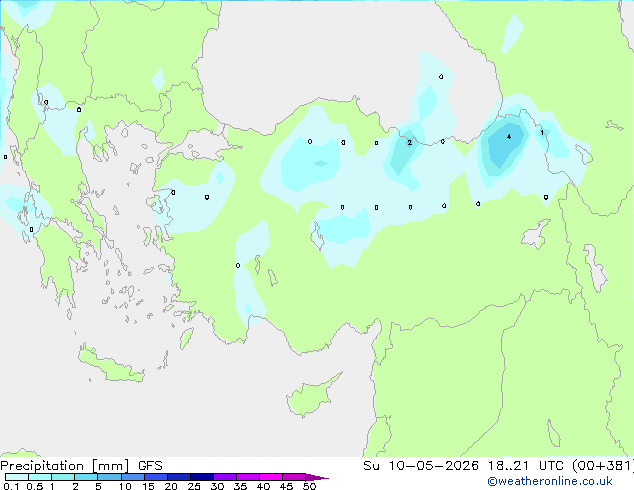Click the precipitation value '2' on the map
The image size is (634, 490).
(410, 143)
